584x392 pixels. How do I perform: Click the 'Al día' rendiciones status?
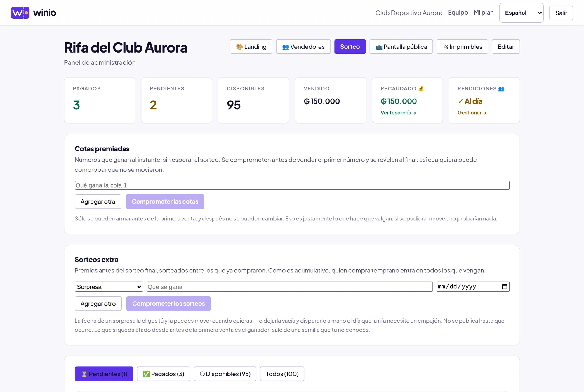(470, 101)
